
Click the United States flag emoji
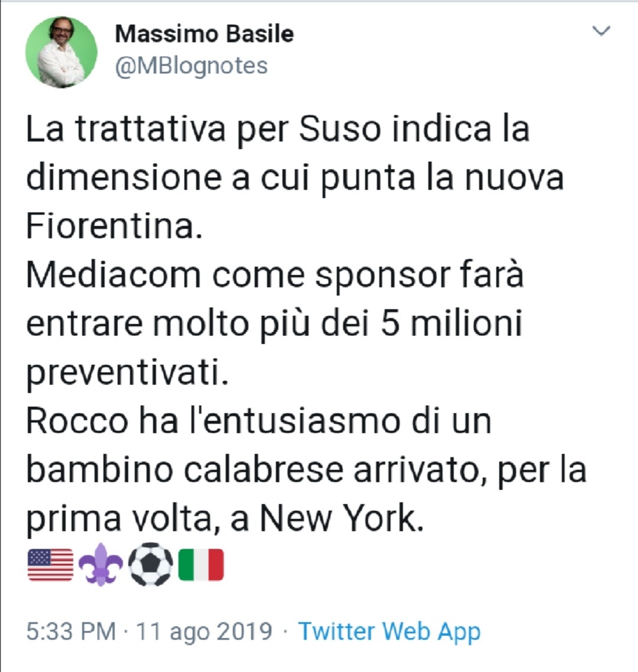(x=50, y=565)
